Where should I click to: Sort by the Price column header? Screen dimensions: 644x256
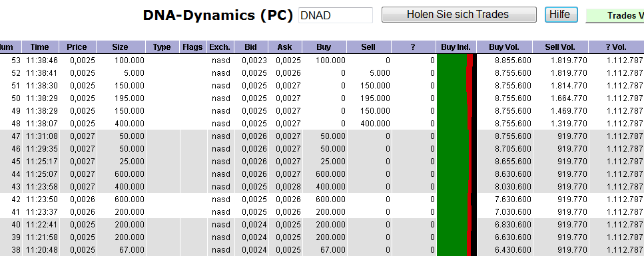(78, 47)
